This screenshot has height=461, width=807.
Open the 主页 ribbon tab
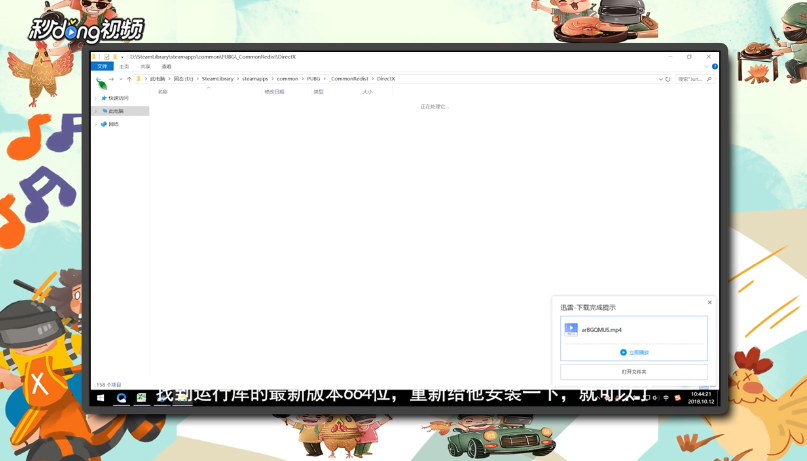click(124, 66)
